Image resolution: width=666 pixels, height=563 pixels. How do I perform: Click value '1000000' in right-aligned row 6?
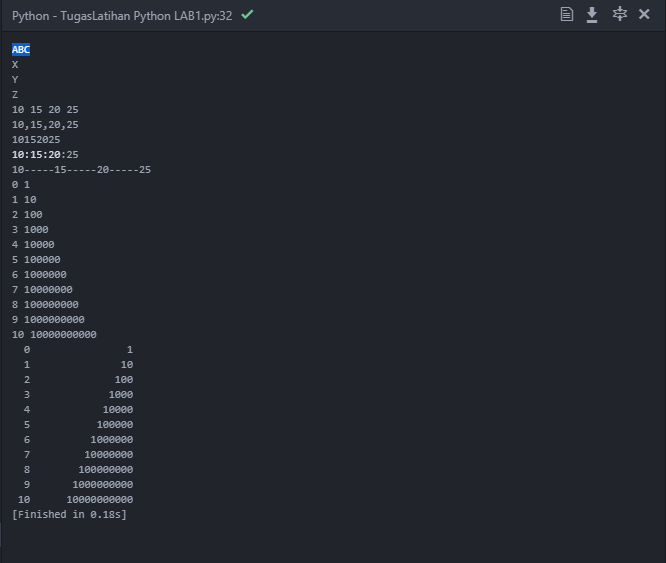pyautogui.click(x=112, y=439)
